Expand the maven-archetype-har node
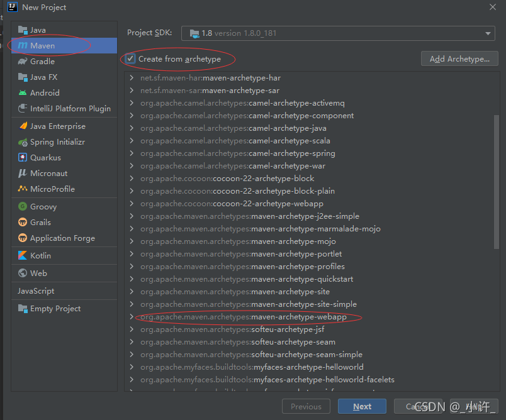The image size is (506, 420). (132, 78)
